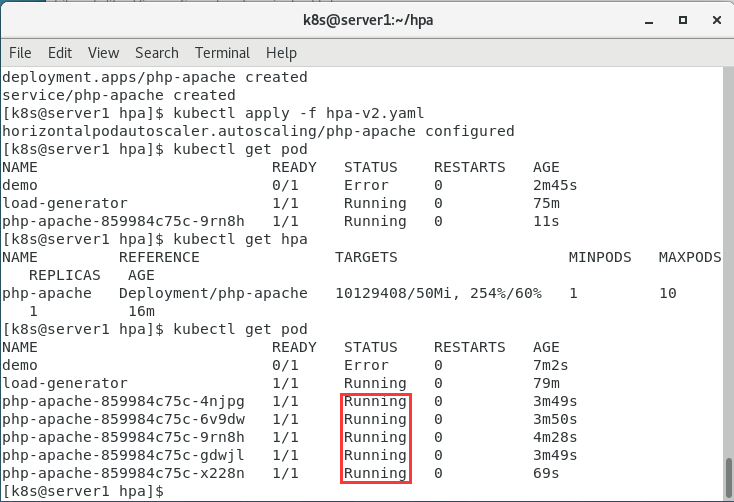Click age value 75m of load-generator
Viewport: 734px width, 502px height.
[x=546, y=203]
